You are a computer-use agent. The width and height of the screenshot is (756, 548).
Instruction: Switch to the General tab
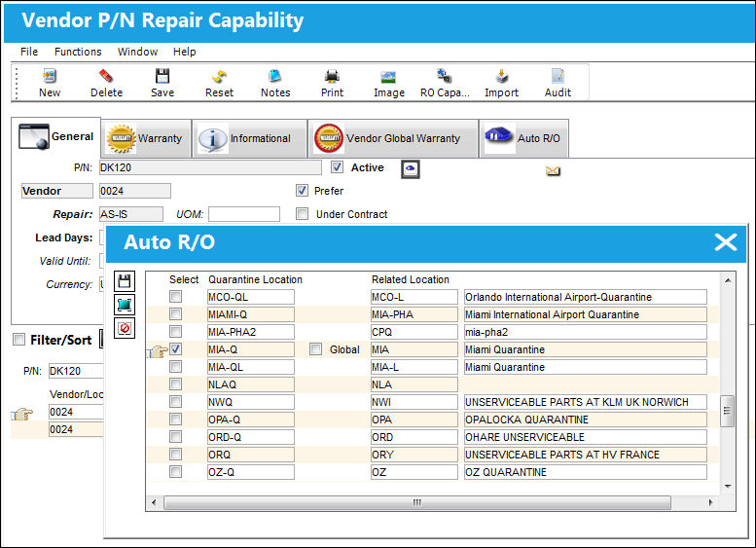pos(55,137)
